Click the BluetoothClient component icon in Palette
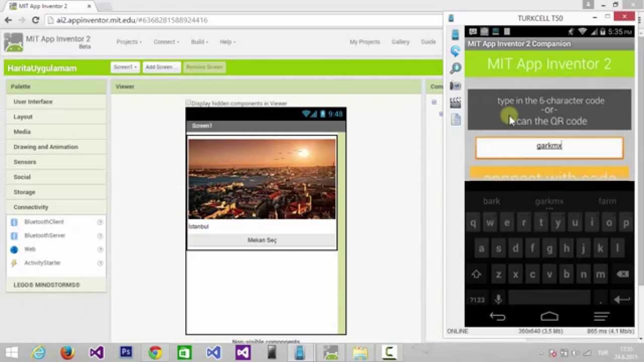The width and height of the screenshot is (644, 362). [14, 222]
